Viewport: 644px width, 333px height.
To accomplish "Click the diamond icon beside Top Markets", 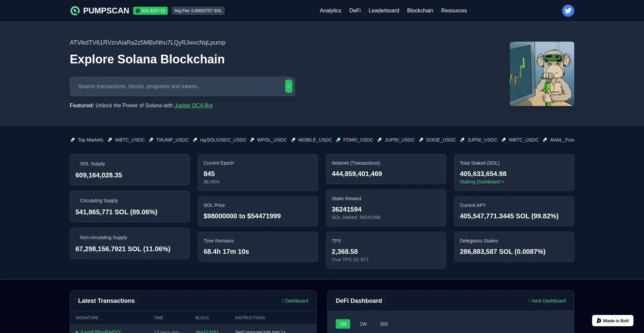I will coord(72,140).
